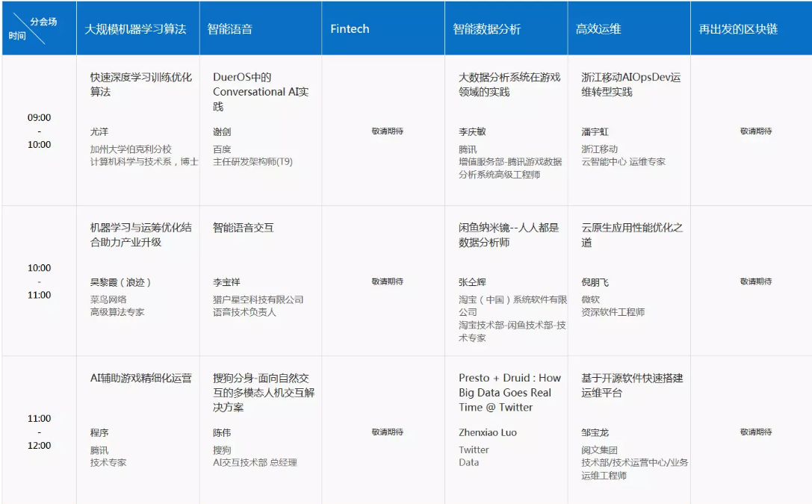Click speaker name 邹宝龙

(x=595, y=432)
